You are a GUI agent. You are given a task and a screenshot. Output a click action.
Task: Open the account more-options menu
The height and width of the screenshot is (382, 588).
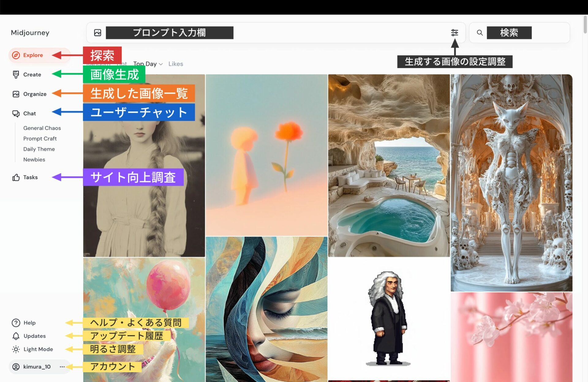coord(62,366)
